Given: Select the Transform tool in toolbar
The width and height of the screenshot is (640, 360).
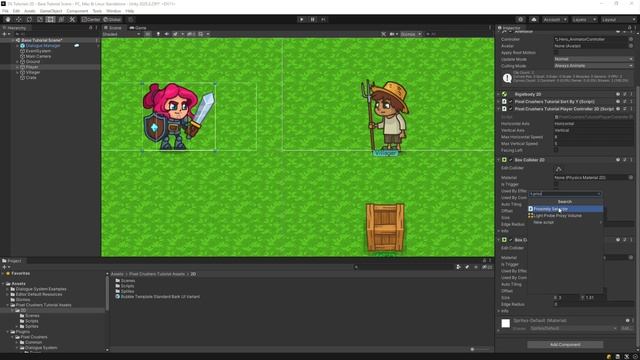Looking at the screenshot, I should coord(61,20).
